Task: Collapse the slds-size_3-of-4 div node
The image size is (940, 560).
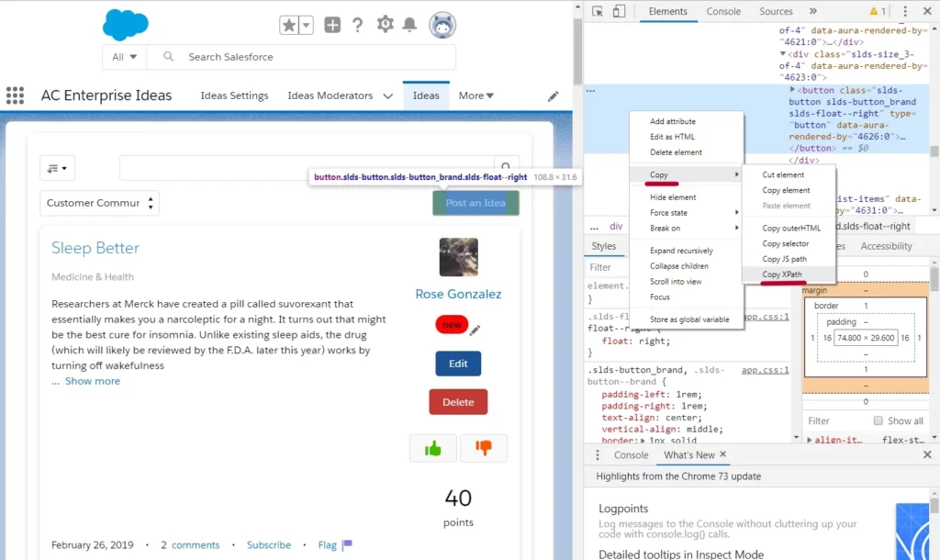Action: [x=783, y=54]
